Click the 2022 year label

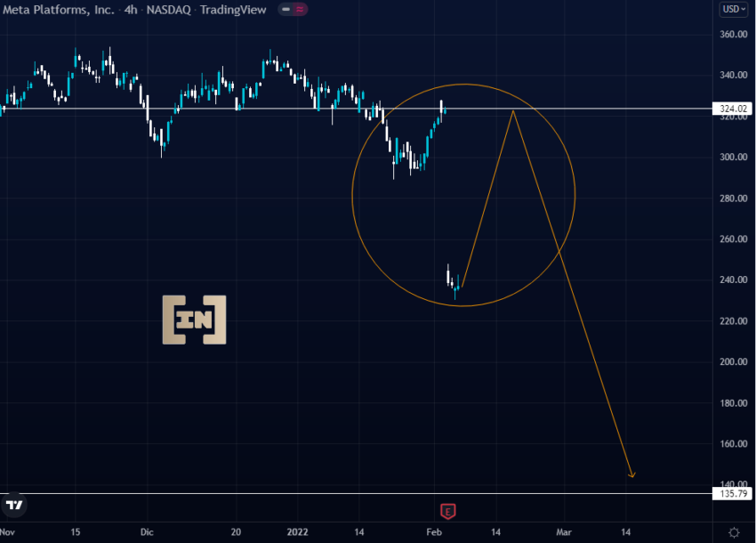[x=297, y=532]
